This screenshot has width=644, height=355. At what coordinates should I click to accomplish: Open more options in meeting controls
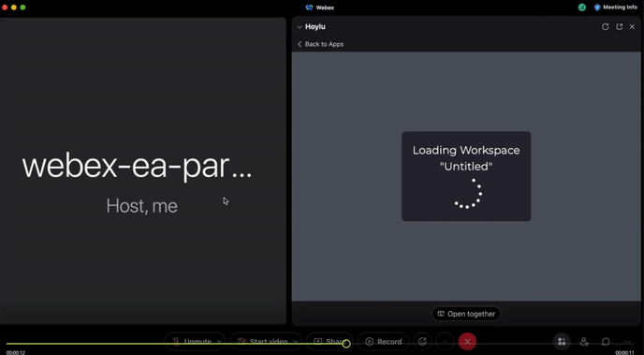[x=445, y=342]
